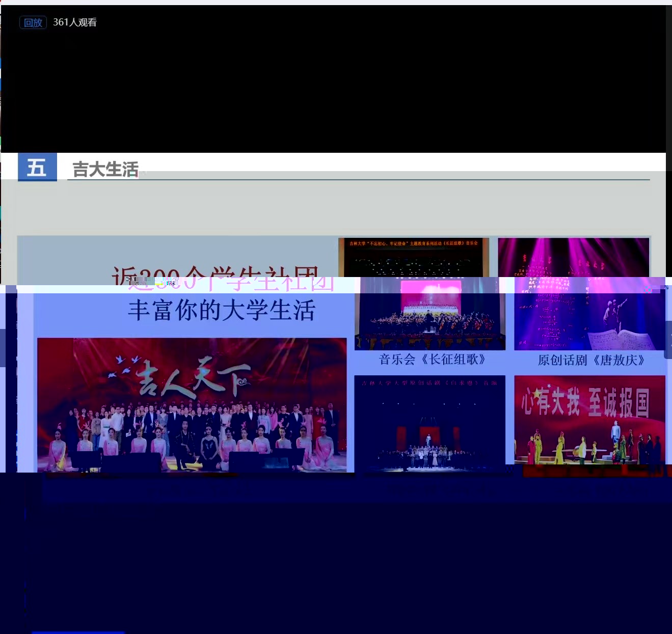Click the dark stage drama photo under 音乐会 caption
This screenshot has height=634, width=672.
[430, 424]
